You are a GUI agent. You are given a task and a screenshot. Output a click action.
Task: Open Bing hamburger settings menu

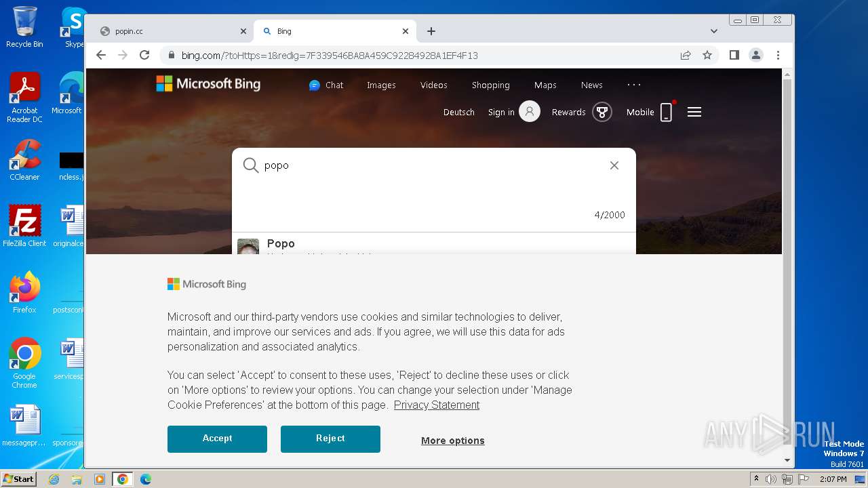[694, 113]
